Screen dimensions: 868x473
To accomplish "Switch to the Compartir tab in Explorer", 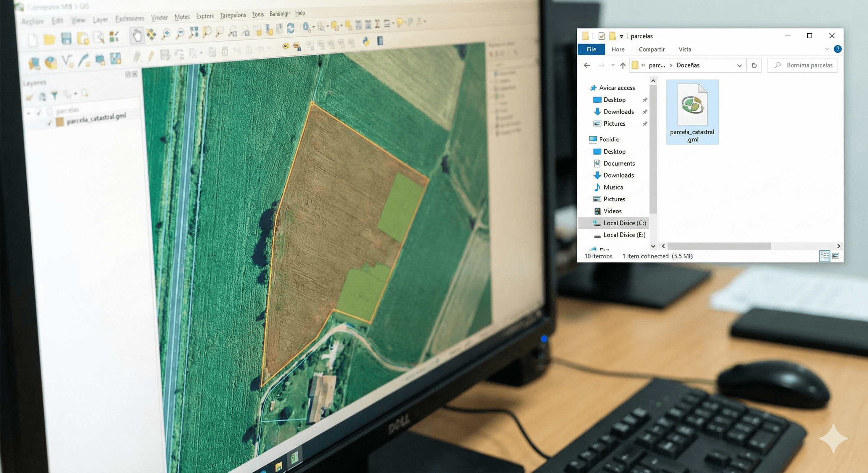I will 652,49.
